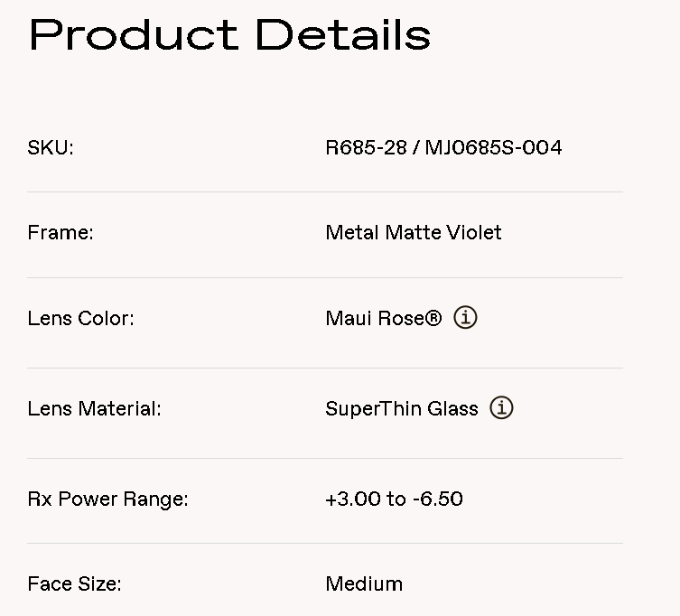Screen dimensions: 680x616
Task: Show info about Maui Rose lens color
Action: [465, 318]
